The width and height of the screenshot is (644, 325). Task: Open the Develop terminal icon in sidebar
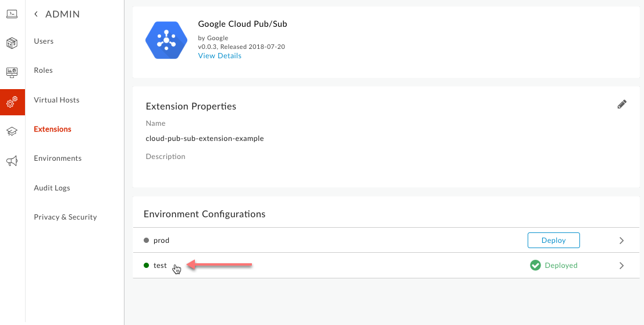tap(12, 13)
